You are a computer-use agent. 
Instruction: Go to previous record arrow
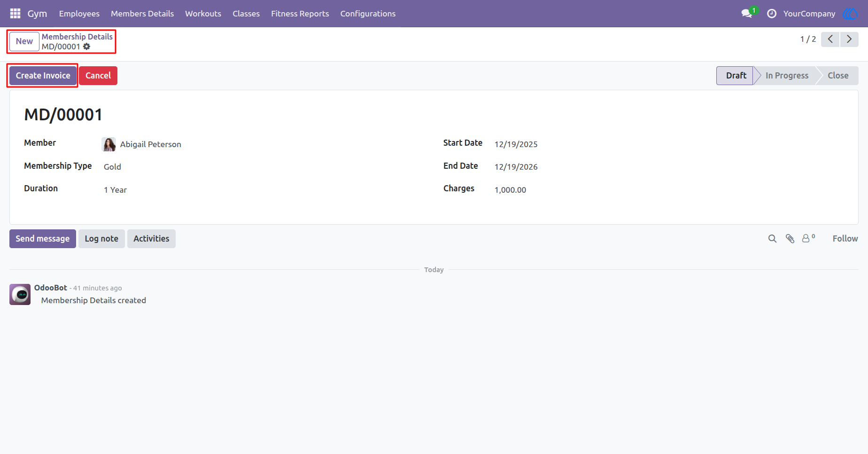click(x=830, y=39)
